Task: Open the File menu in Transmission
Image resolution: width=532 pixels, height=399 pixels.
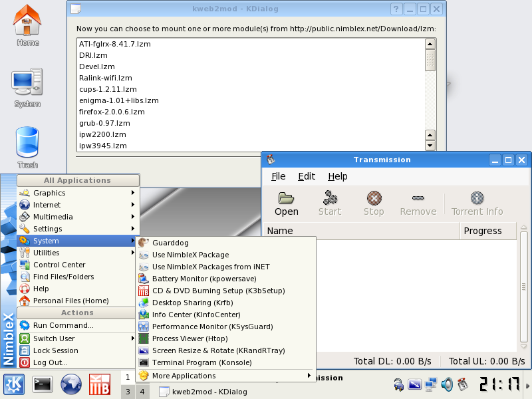Action: coord(278,176)
